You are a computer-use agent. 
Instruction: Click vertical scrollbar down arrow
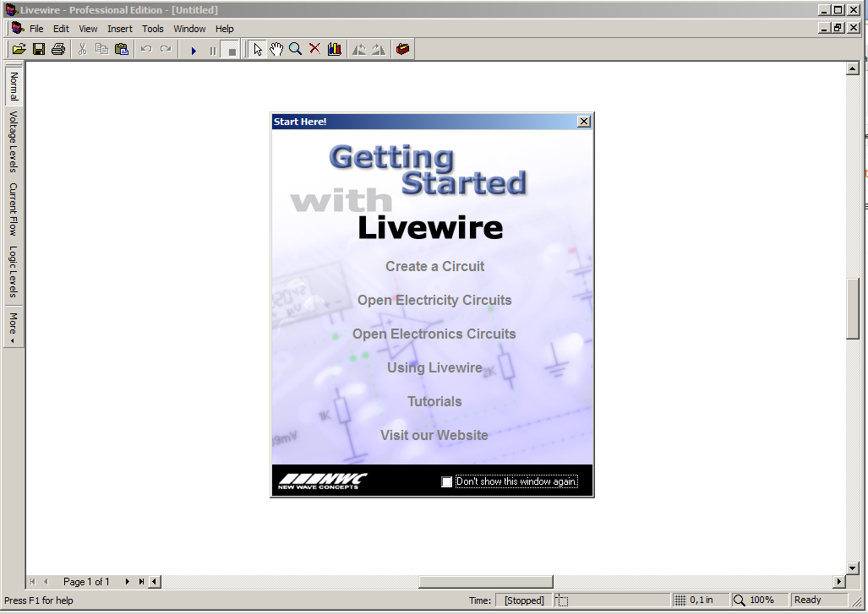[853, 568]
